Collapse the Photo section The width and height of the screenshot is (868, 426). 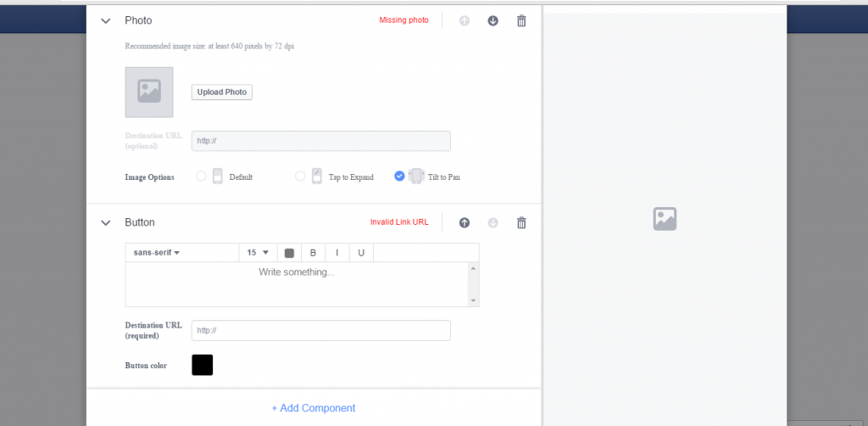[106, 20]
